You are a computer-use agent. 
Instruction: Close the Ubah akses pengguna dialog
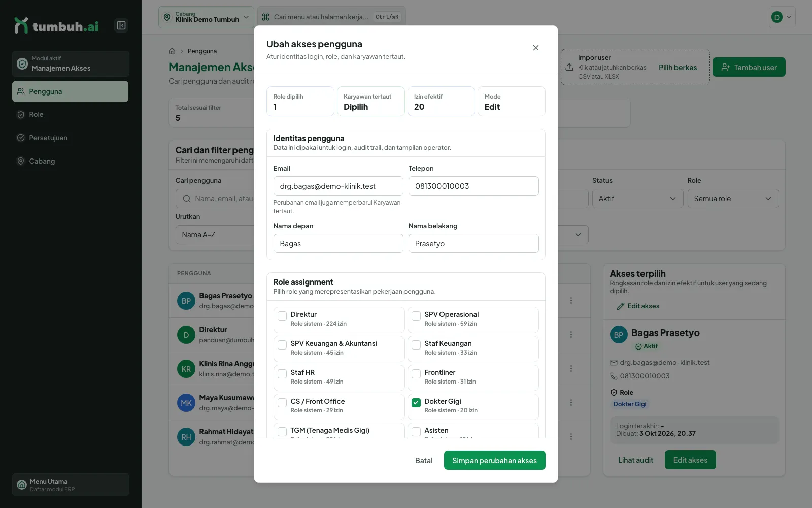[x=535, y=48]
